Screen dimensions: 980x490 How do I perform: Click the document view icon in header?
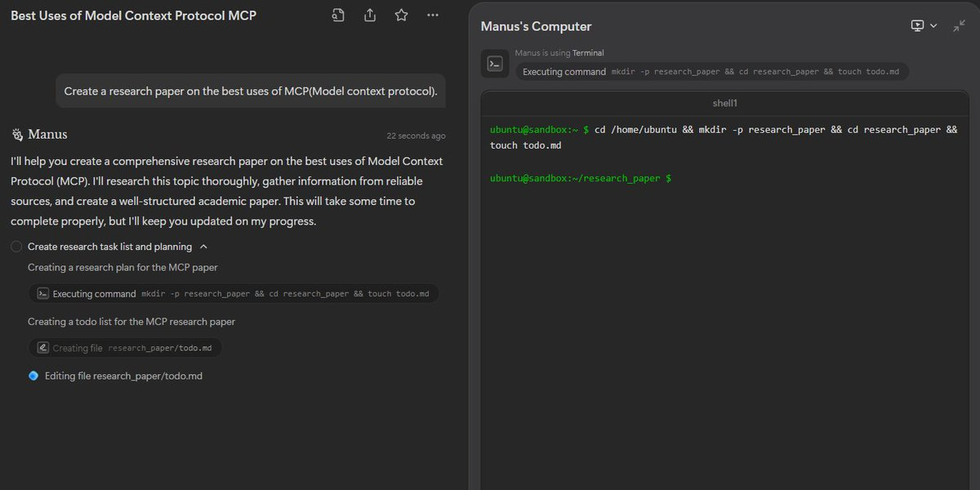pyautogui.click(x=338, y=15)
